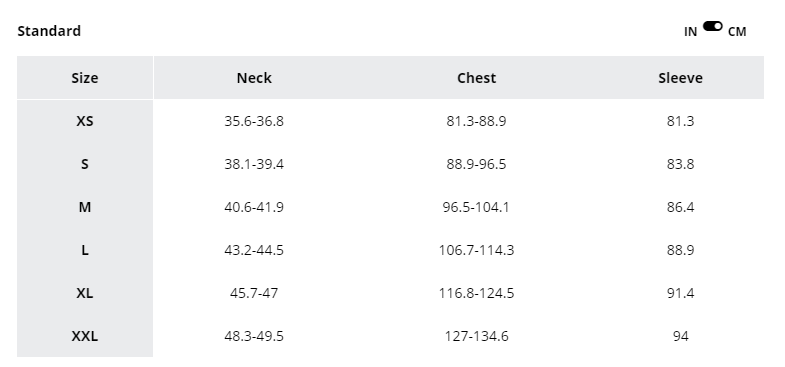
Task: Select the L size row label
Action: pyautogui.click(x=85, y=250)
